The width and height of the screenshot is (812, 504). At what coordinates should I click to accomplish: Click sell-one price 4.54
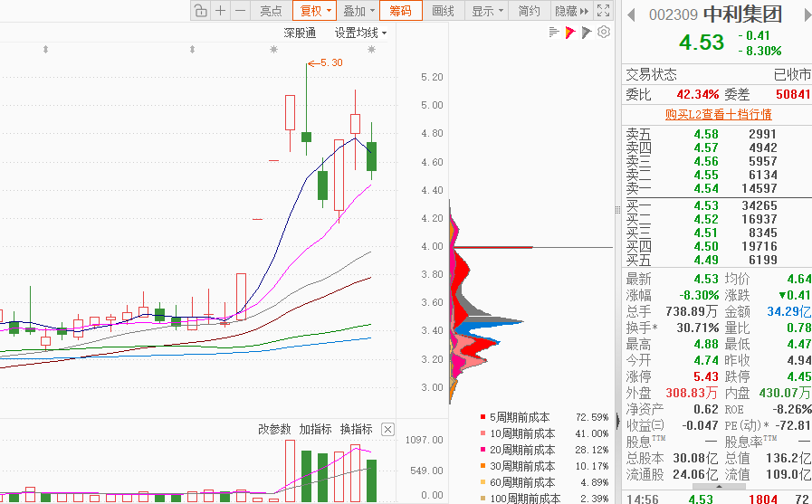pos(706,188)
